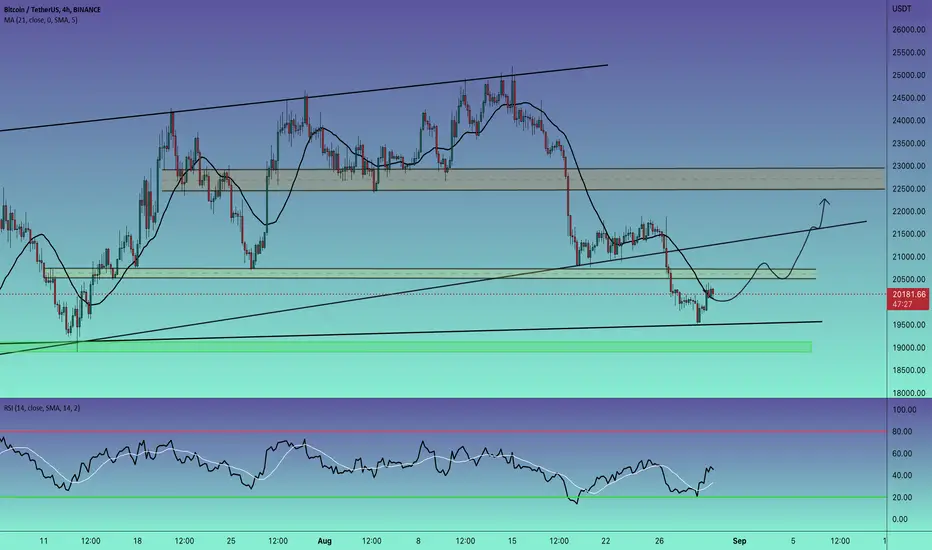This screenshot has height=550, width=932.
Task: Click the RSI 100.00 scale label
Action: pyautogui.click(x=904, y=410)
